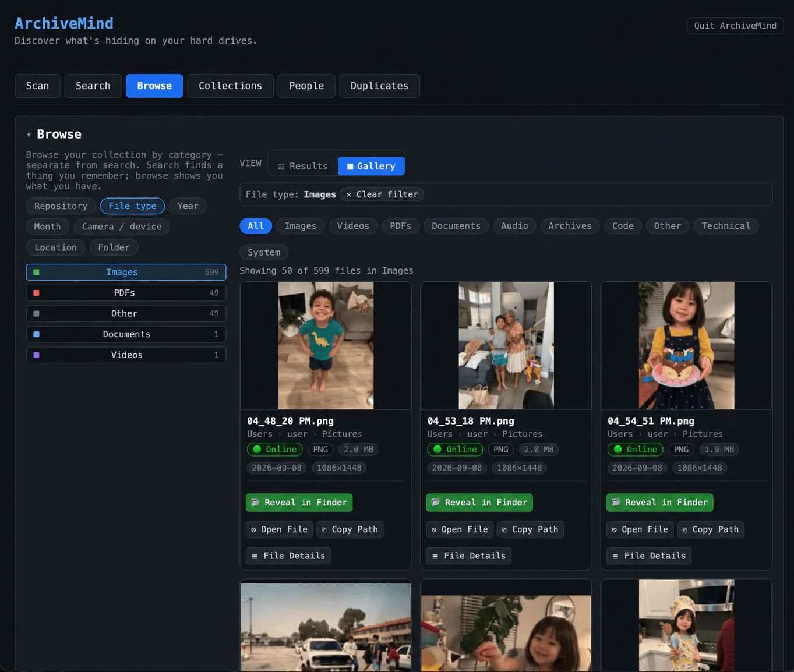Filter gallery by Code chip
Image resolution: width=794 pixels, height=672 pixels.
(623, 226)
